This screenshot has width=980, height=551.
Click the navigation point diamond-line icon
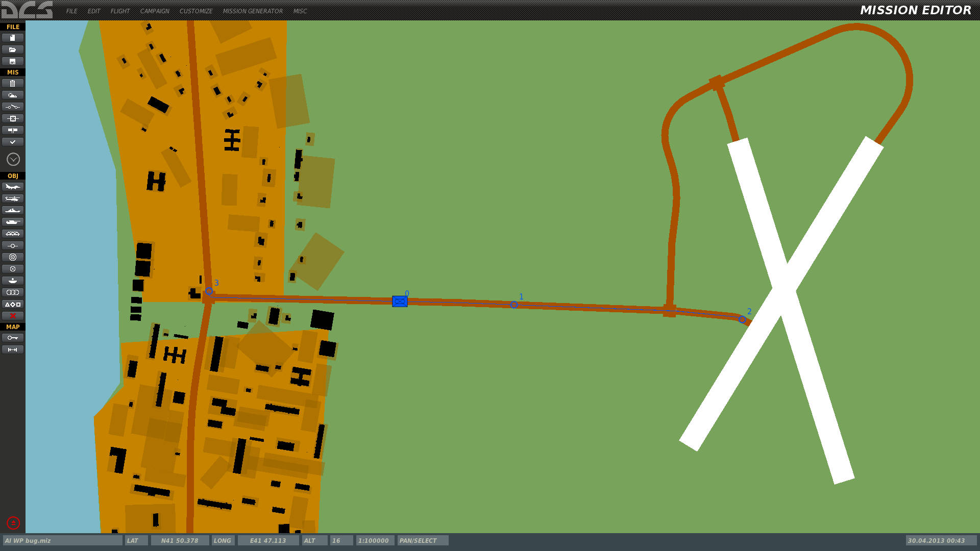click(13, 245)
